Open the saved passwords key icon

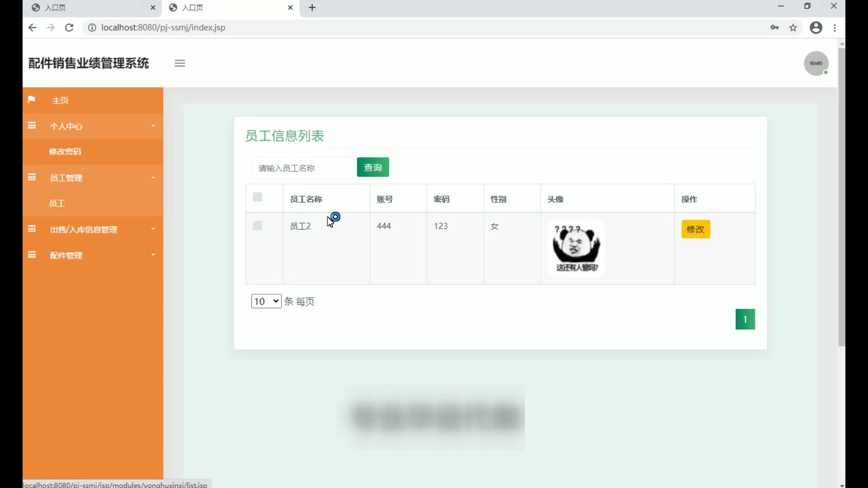click(x=774, y=28)
